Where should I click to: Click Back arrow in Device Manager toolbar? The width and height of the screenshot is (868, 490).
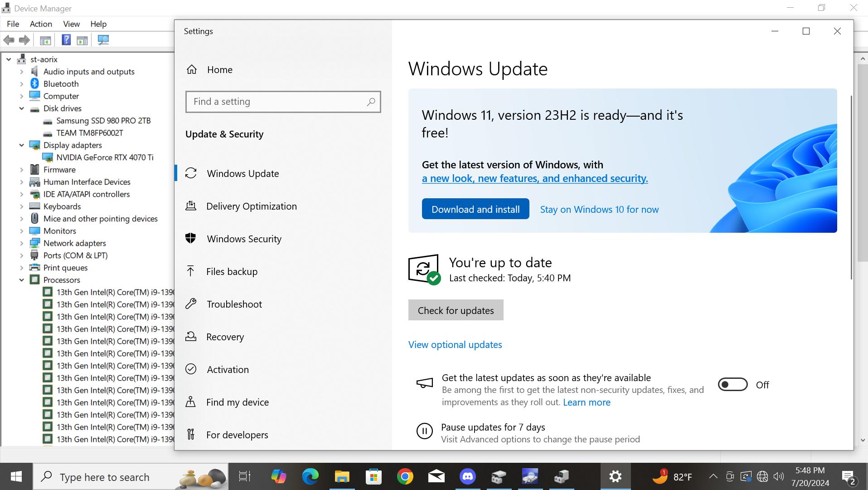(x=9, y=40)
